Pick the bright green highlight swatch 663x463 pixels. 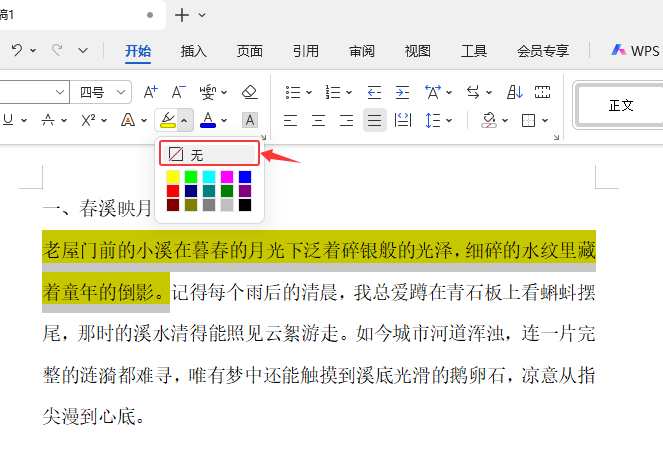click(x=191, y=177)
